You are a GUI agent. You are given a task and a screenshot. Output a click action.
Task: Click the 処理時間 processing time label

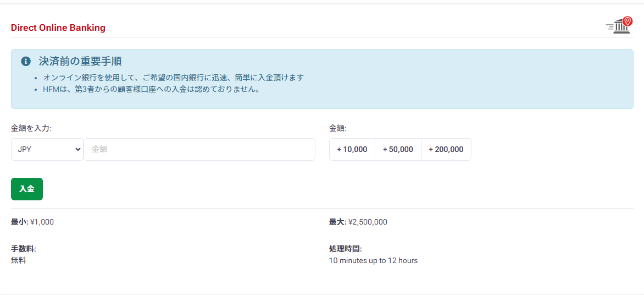(345, 249)
